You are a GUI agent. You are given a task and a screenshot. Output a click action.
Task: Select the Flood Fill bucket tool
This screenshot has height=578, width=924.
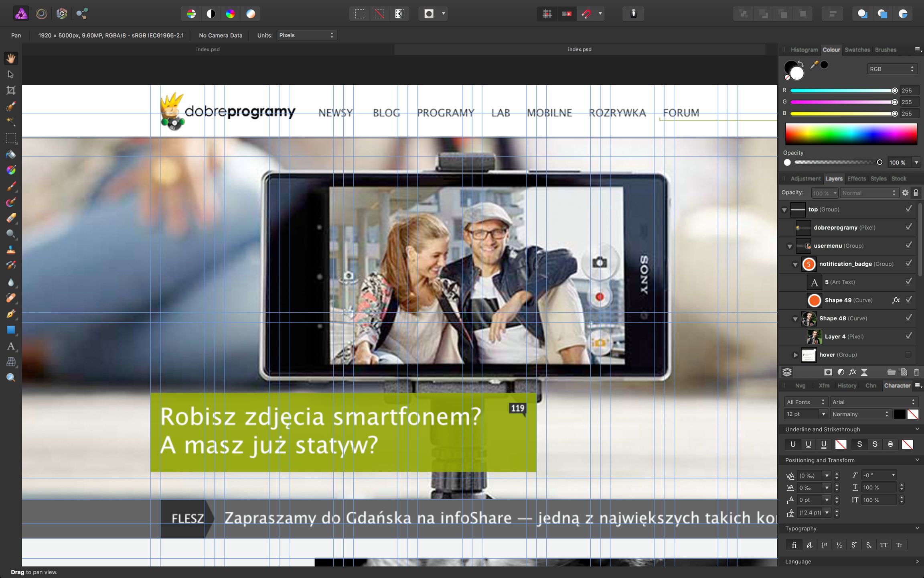coord(11,155)
